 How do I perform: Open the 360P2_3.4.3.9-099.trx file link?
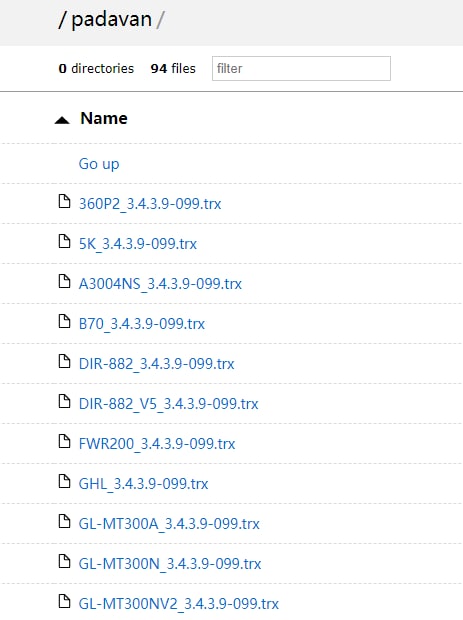point(150,204)
